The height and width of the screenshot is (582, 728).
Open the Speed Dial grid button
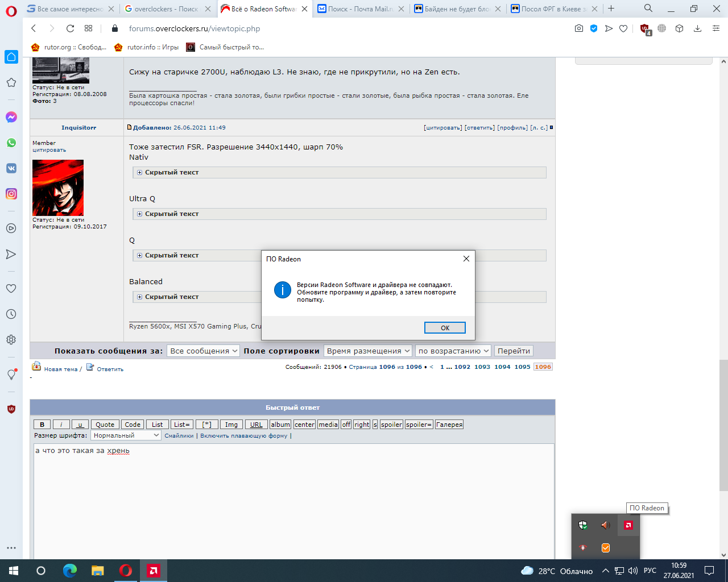[89, 28]
